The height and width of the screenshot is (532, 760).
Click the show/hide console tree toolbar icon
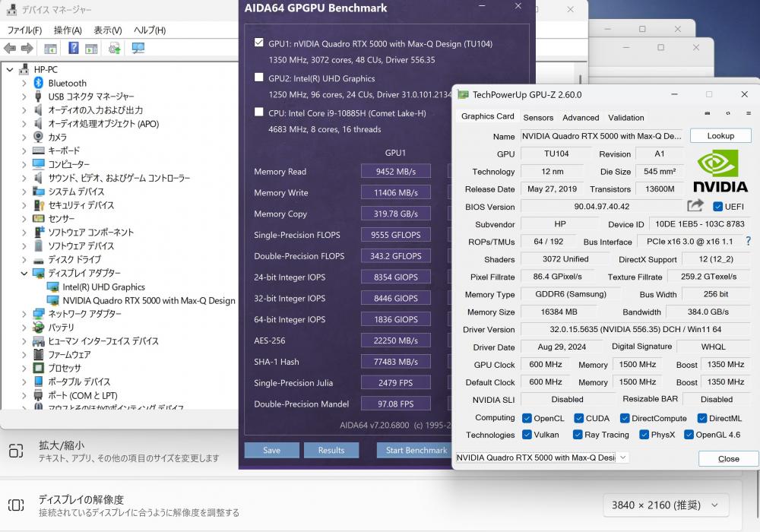pos(50,49)
